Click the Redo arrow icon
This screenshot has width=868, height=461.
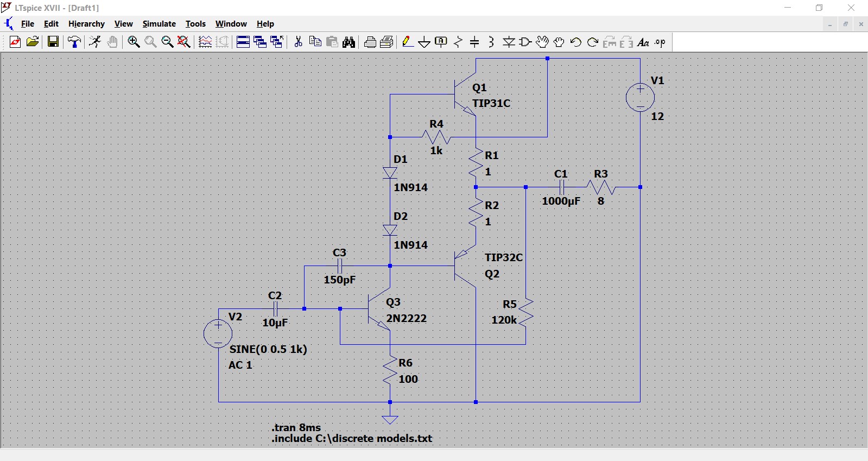tap(593, 42)
